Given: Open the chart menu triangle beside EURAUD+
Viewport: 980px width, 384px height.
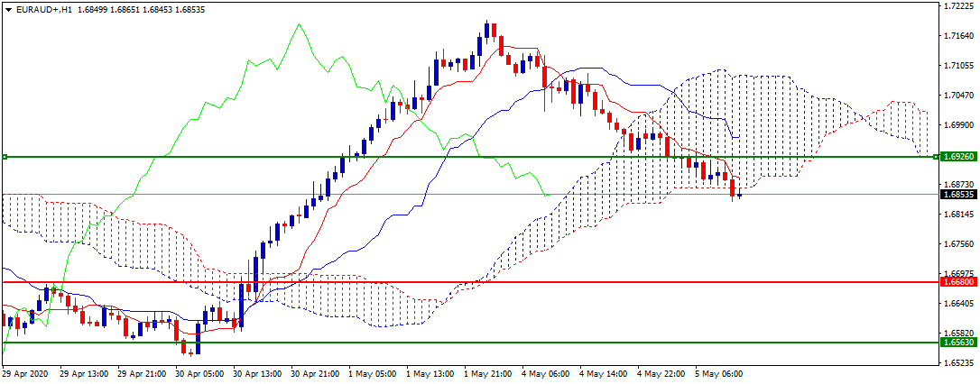Looking at the screenshot, I should (8, 10).
